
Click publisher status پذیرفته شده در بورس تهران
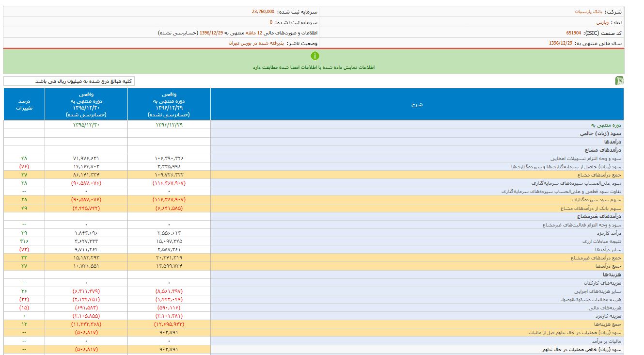click(x=256, y=43)
